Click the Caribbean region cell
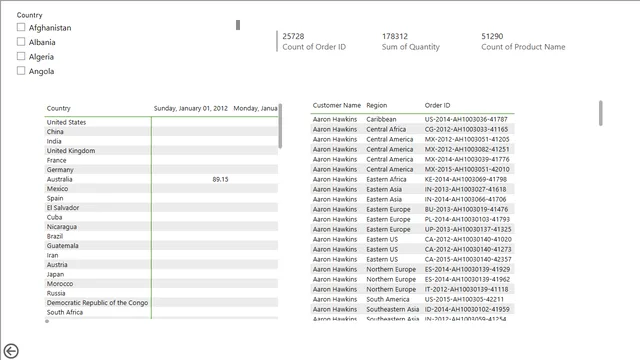The height and width of the screenshot is (360, 640). (x=381, y=119)
